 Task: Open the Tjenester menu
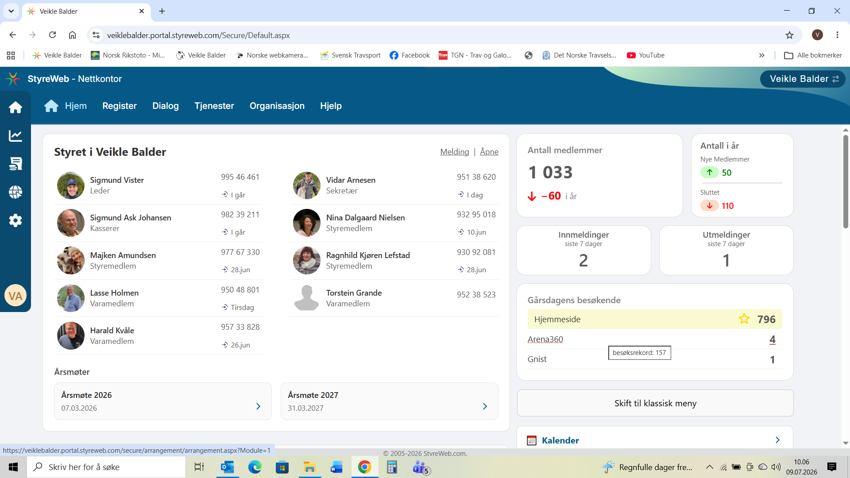pos(214,106)
